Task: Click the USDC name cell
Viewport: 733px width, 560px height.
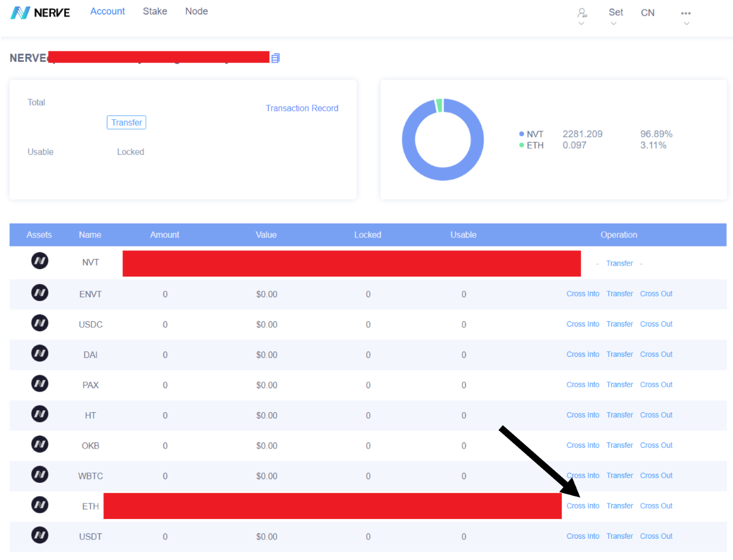Action: tap(91, 325)
